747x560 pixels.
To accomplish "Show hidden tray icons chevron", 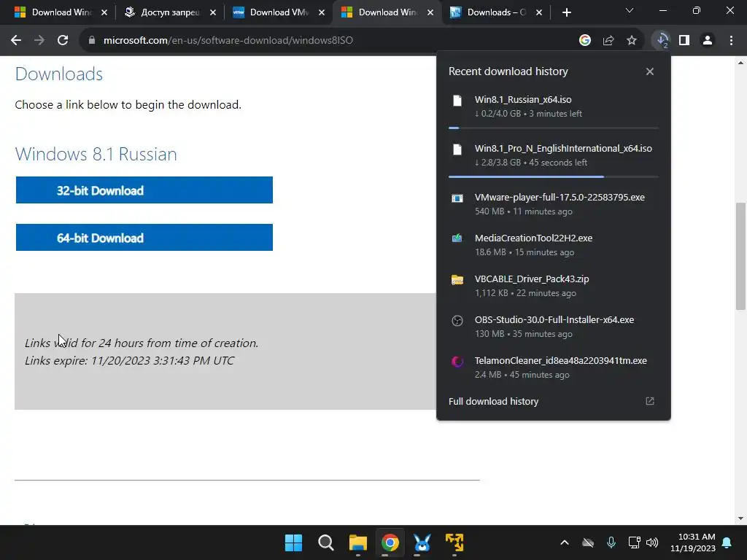I will click(565, 542).
